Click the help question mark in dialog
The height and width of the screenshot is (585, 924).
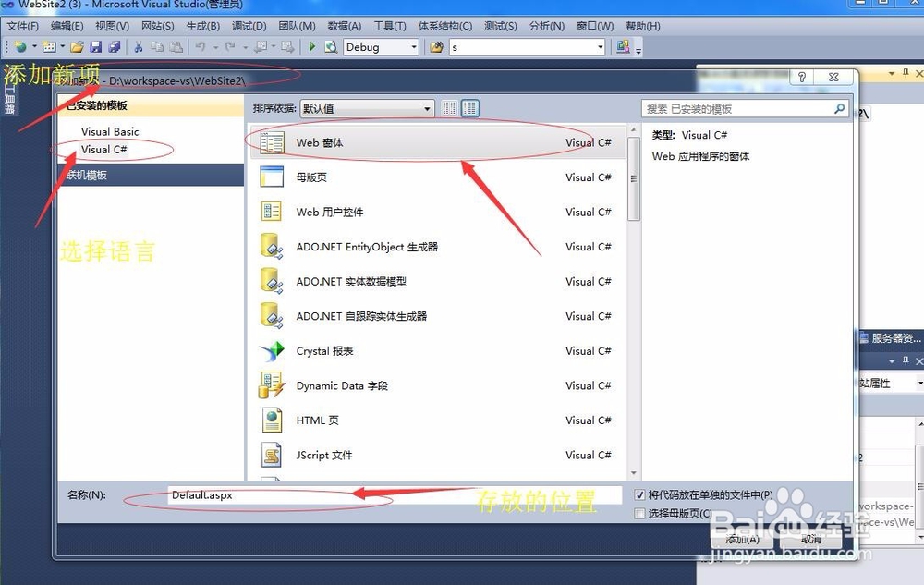point(802,78)
